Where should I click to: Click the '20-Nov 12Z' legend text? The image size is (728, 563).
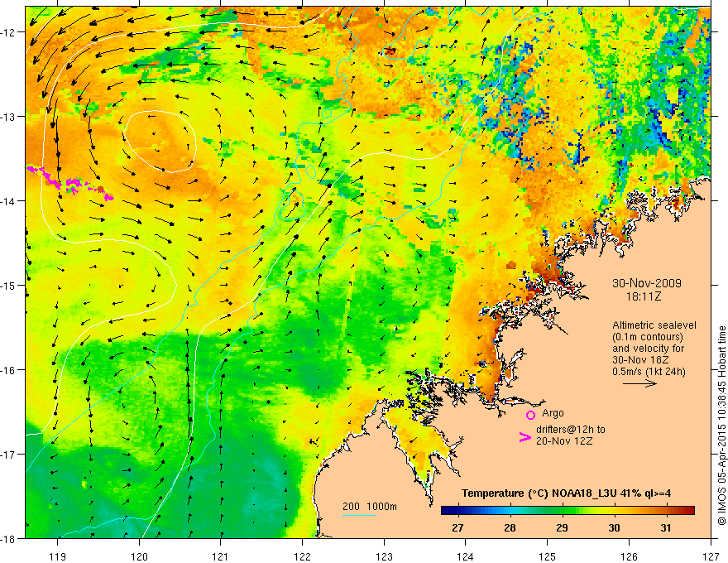pyautogui.click(x=564, y=441)
